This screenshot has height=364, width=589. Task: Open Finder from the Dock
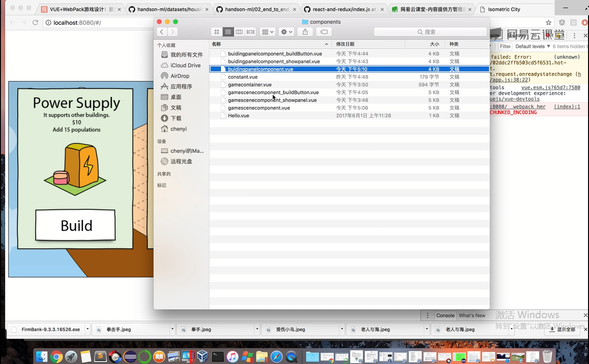(x=42, y=356)
